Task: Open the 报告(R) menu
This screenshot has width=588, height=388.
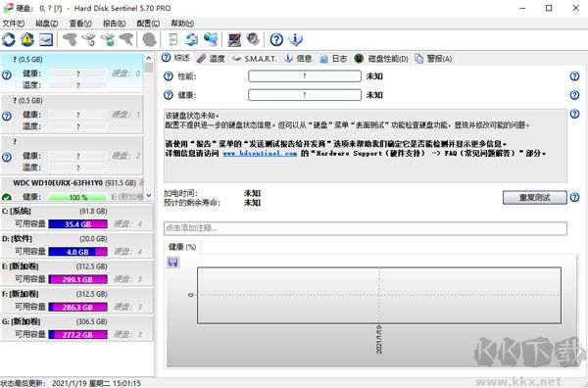Action: (x=114, y=24)
